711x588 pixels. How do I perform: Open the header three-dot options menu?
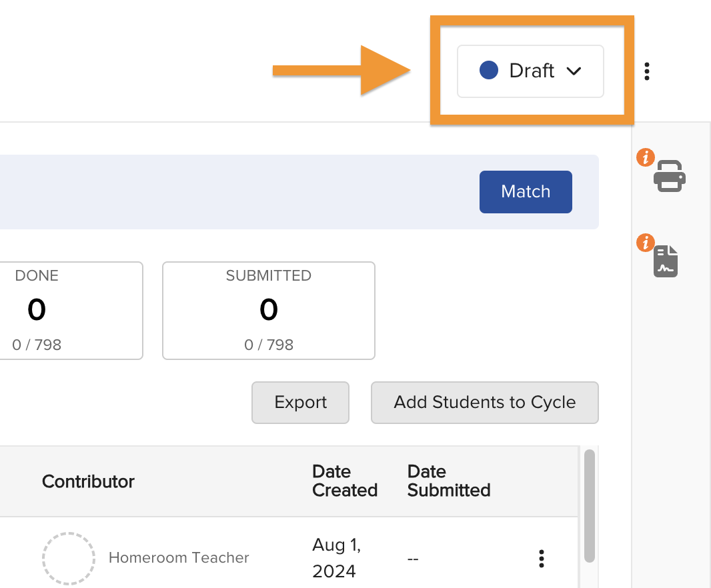(646, 71)
